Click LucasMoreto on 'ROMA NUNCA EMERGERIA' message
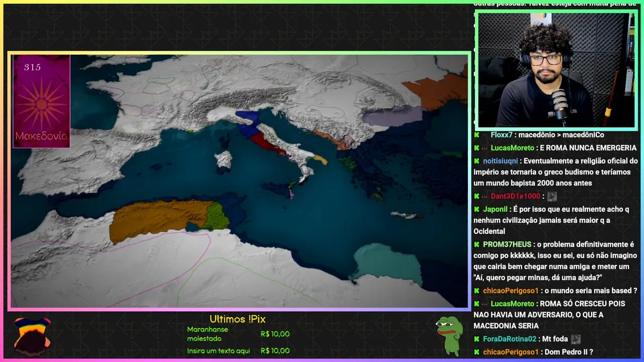 513,148
